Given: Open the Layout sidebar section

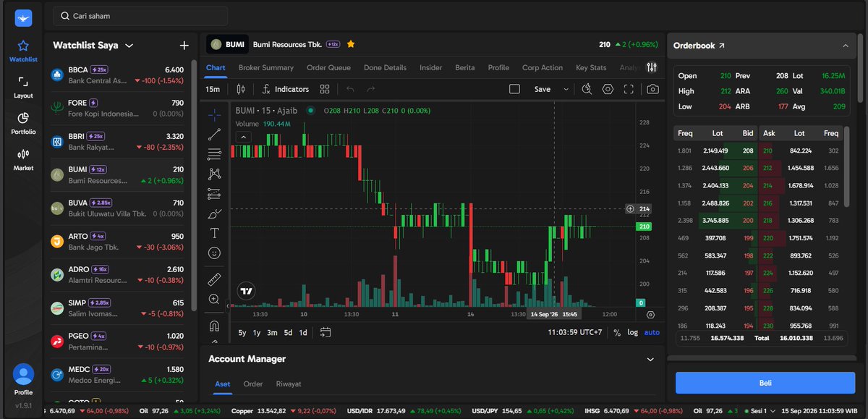Looking at the screenshot, I should point(23,87).
